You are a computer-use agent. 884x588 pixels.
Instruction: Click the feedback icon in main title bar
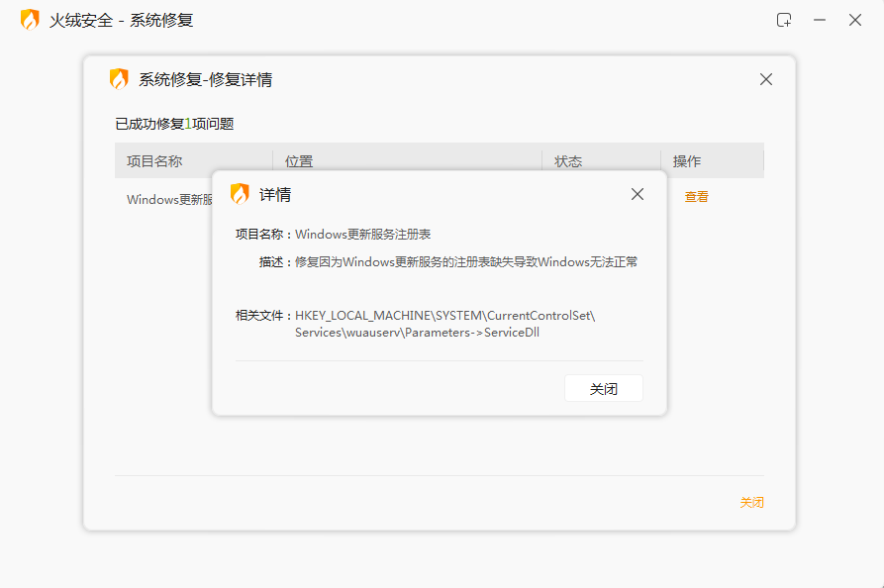784,21
